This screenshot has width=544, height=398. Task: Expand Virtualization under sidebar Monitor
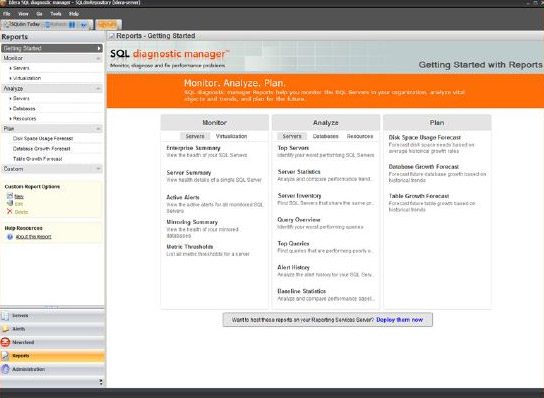[x=25, y=78]
